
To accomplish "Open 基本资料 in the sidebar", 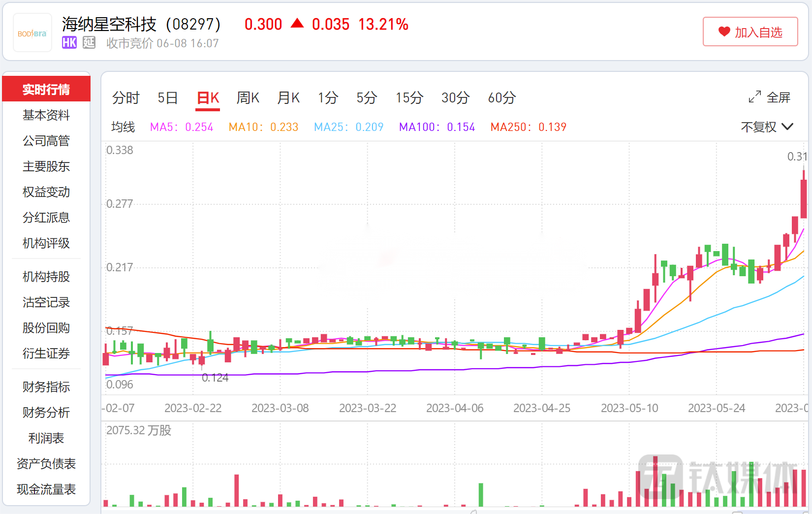I will (46, 115).
